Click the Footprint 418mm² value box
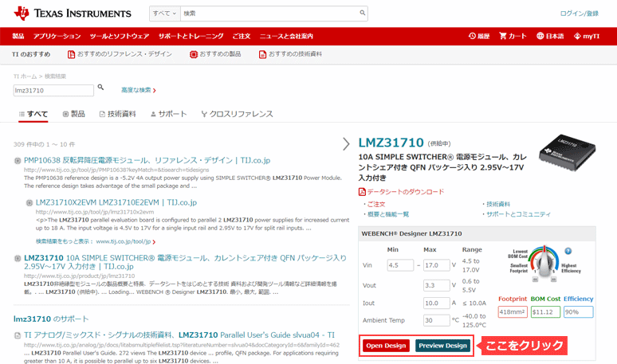 pos(513,312)
